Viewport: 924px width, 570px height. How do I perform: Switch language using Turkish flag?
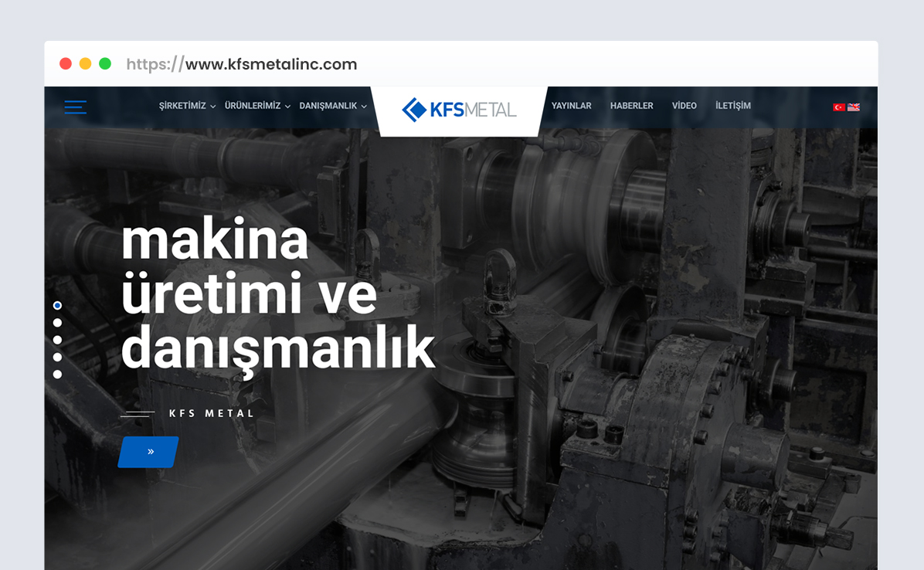pos(838,107)
